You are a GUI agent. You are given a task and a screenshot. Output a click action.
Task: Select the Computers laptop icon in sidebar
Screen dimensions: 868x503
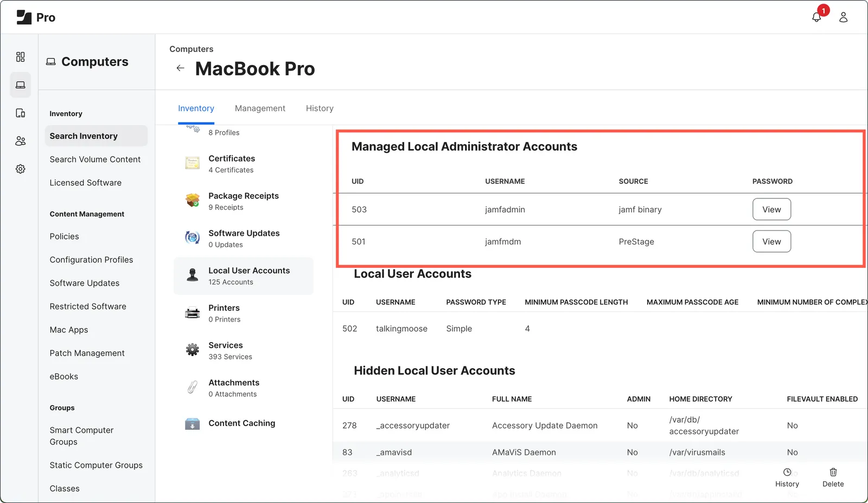point(20,85)
